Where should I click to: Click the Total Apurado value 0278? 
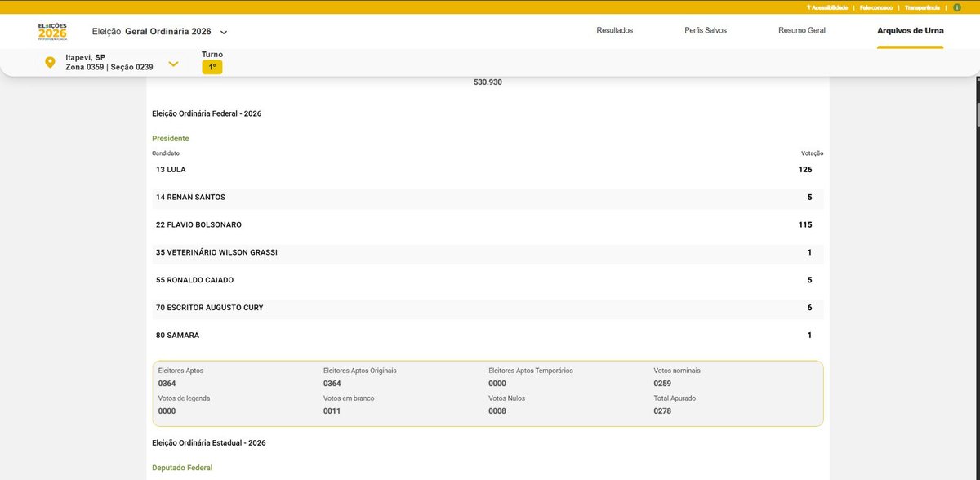pyautogui.click(x=662, y=411)
